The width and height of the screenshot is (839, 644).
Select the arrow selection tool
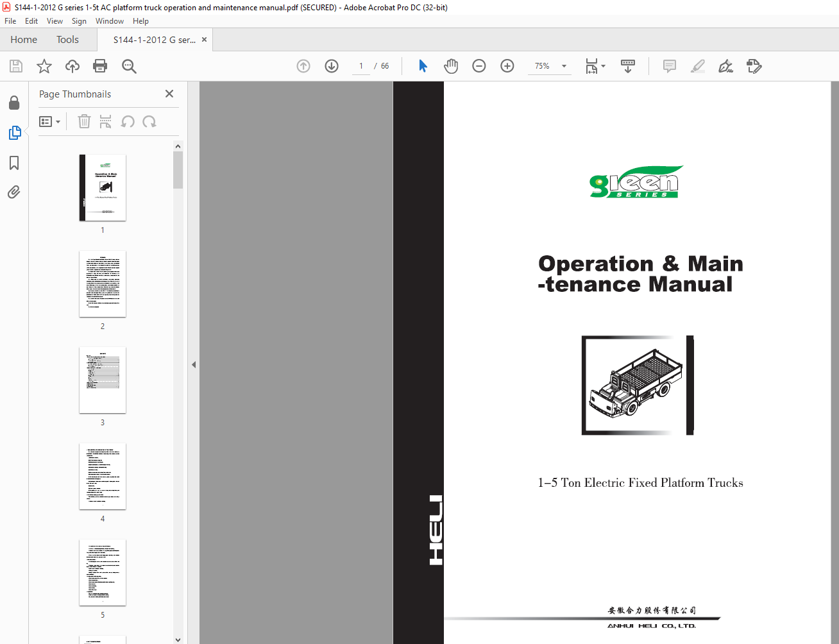[423, 66]
